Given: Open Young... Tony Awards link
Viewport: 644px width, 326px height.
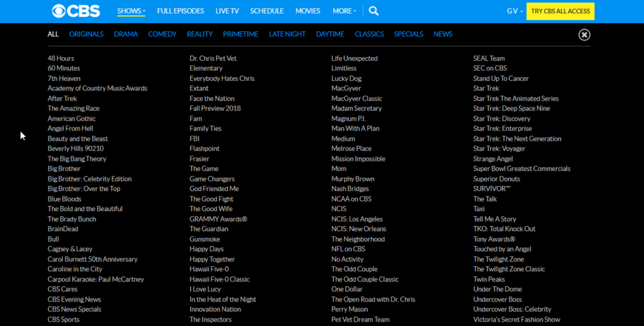Looking at the screenshot, I should click(494, 239).
